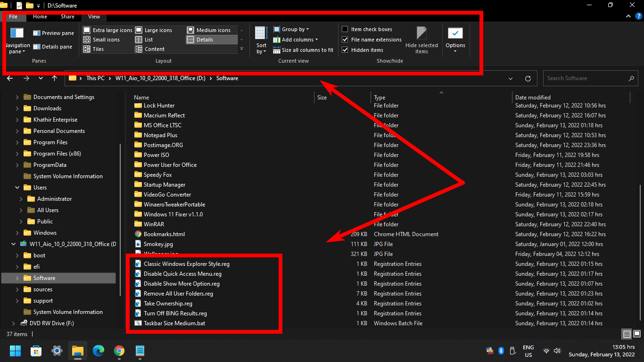This screenshot has height=362, width=644.
Task: Switch layout to Tiles
Action: [94, 49]
